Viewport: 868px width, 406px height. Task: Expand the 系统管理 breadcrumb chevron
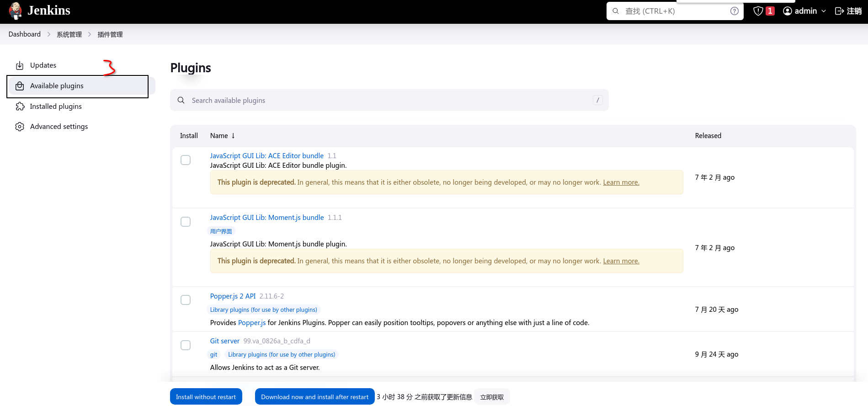point(90,34)
